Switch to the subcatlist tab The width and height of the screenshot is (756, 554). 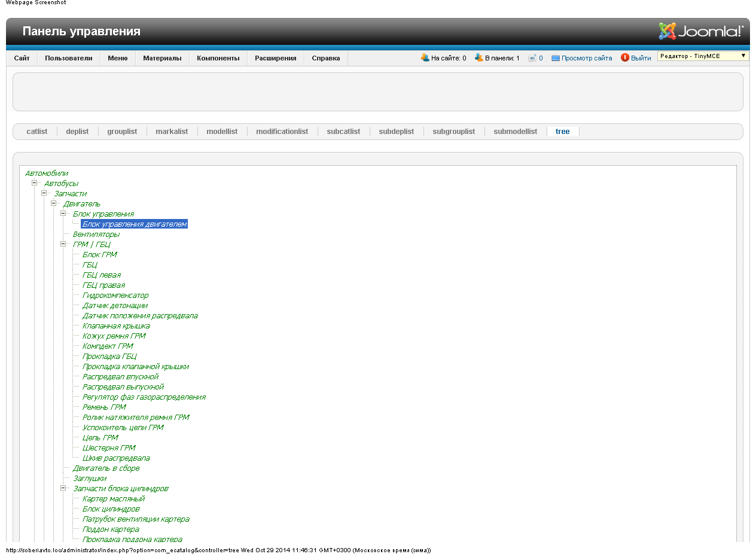343,132
